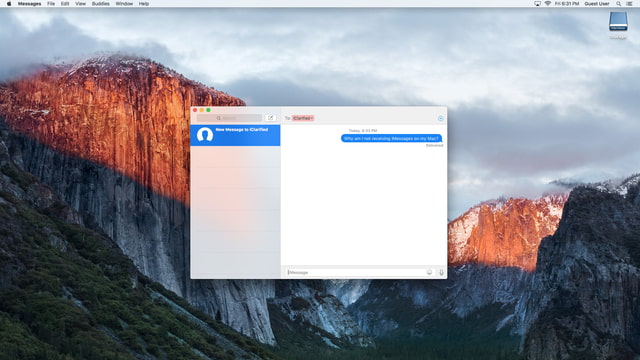Open Notification Center list icon
Image resolution: width=640 pixels, height=360 pixels.
tap(629, 4)
